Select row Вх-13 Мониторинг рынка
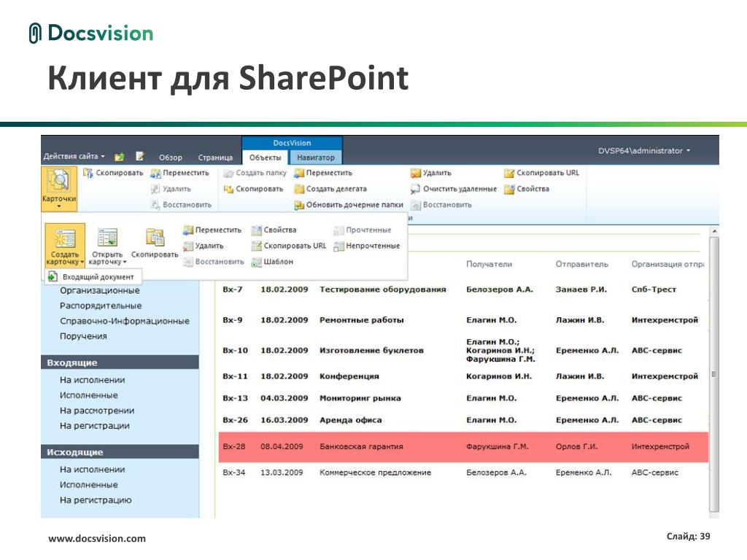The image size is (747, 560). click(463, 398)
